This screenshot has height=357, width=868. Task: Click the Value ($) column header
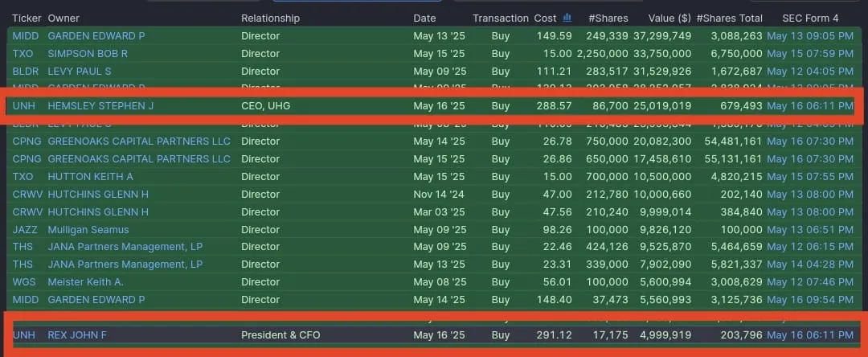(669, 18)
